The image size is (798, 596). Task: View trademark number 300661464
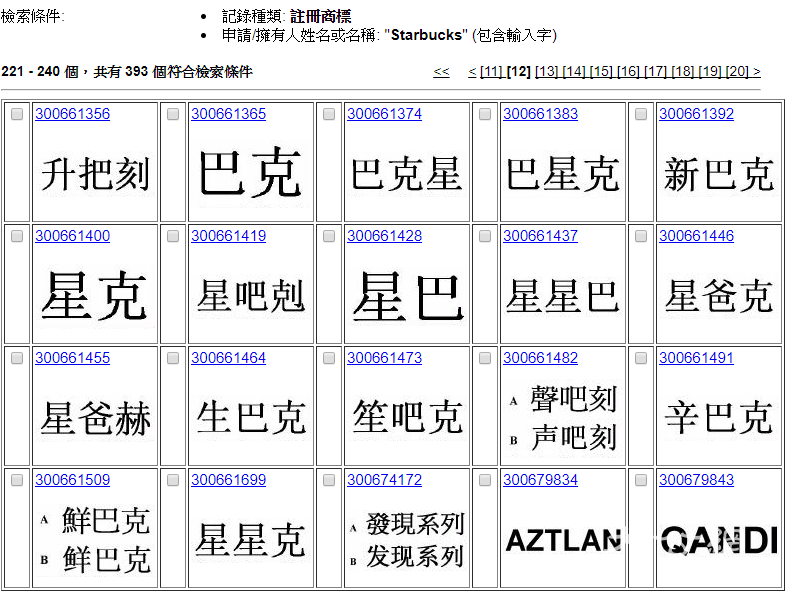click(x=229, y=358)
